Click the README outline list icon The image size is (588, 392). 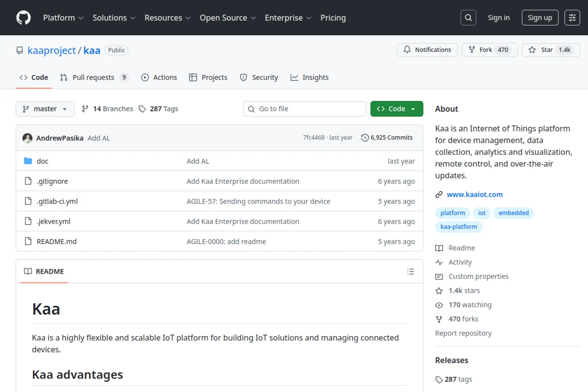point(410,271)
